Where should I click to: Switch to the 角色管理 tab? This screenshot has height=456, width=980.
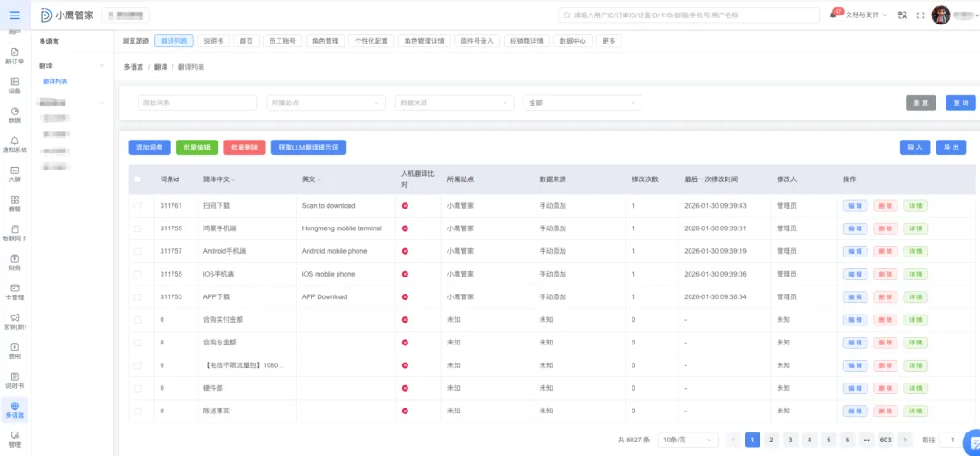tap(324, 41)
